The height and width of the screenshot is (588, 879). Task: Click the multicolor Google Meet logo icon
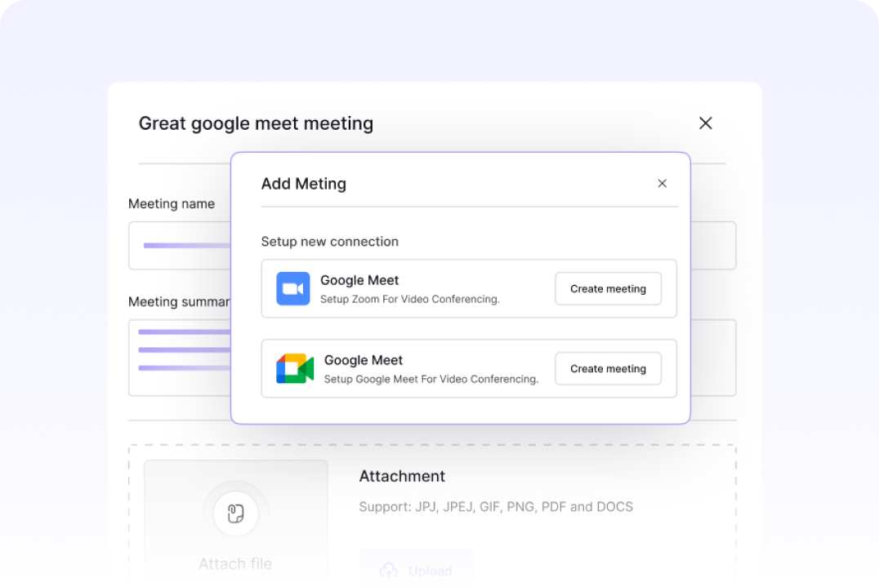tap(295, 368)
